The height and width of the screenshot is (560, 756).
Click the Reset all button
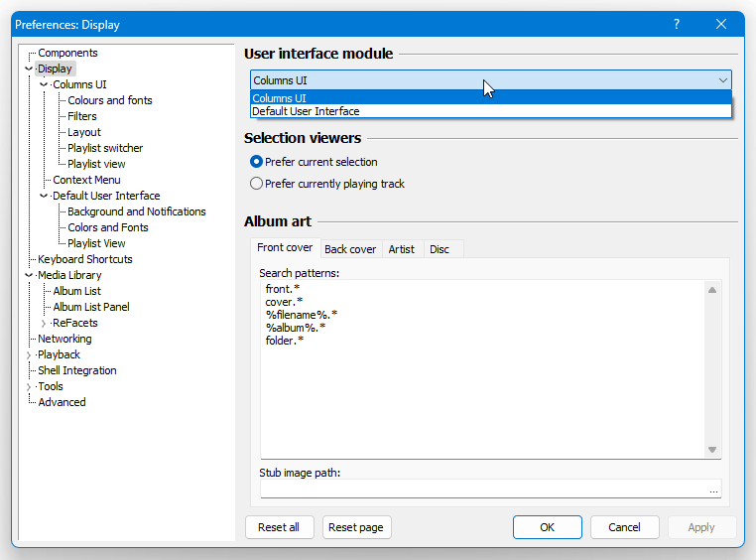pyautogui.click(x=279, y=527)
